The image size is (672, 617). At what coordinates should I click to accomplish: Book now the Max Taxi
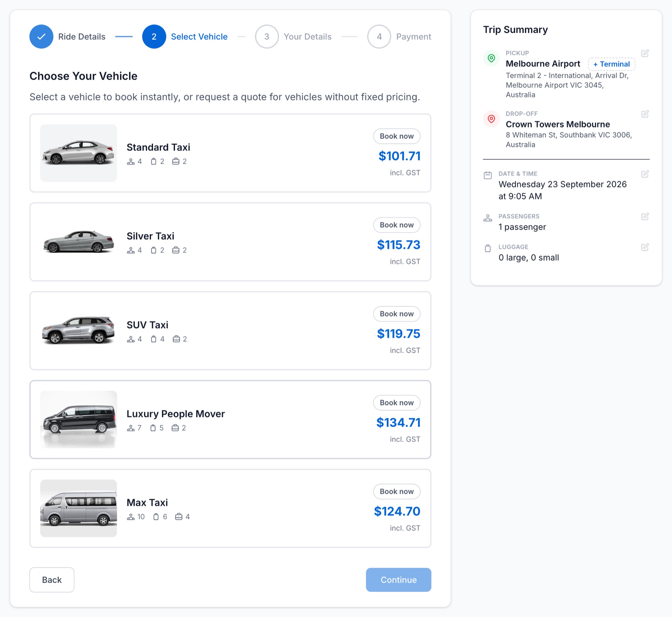pyautogui.click(x=397, y=491)
